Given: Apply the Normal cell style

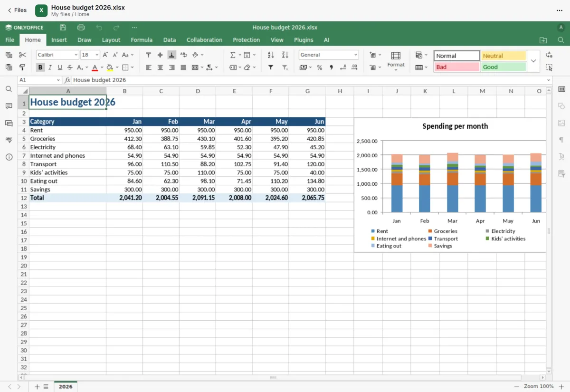Looking at the screenshot, I should tap(456, 56).
